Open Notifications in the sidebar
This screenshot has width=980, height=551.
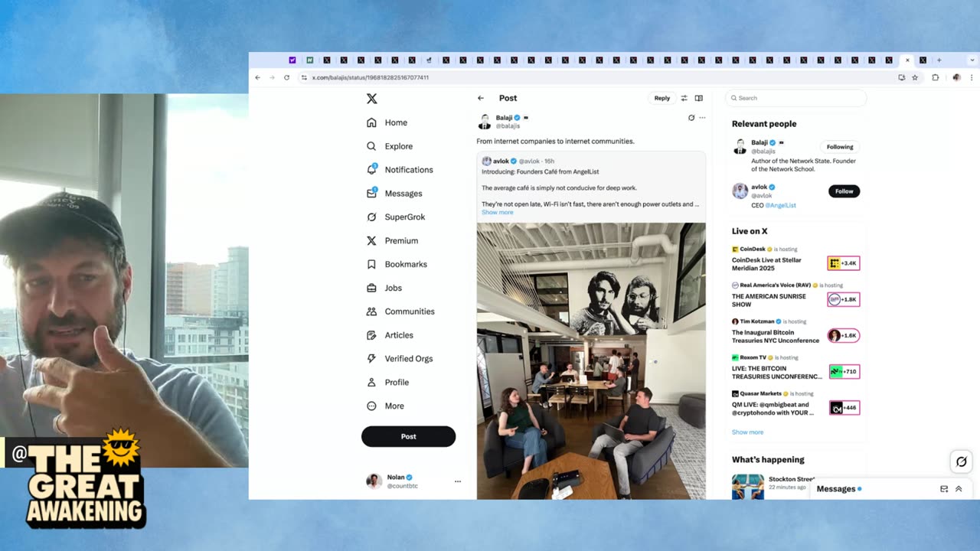(400, 170)
